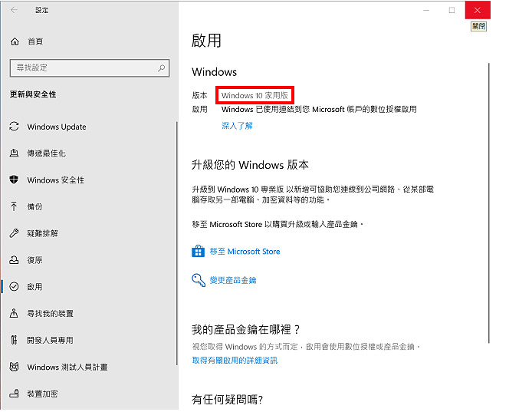Click the Windows Update sync icon

click(14, 127)
